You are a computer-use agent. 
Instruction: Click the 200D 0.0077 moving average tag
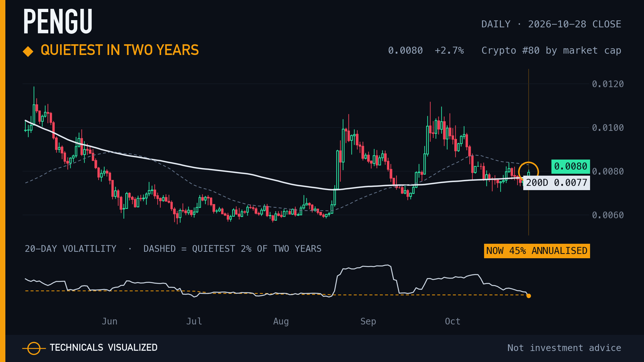pyautogui.click(x=557, y=183)
